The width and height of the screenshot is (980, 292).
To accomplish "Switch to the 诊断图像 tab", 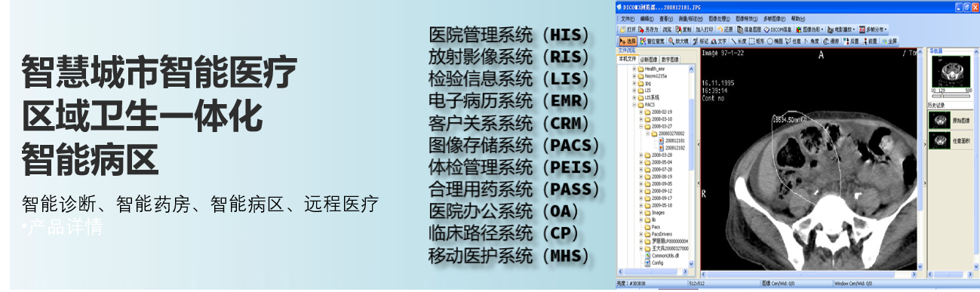I will click(x=649, y=59).
